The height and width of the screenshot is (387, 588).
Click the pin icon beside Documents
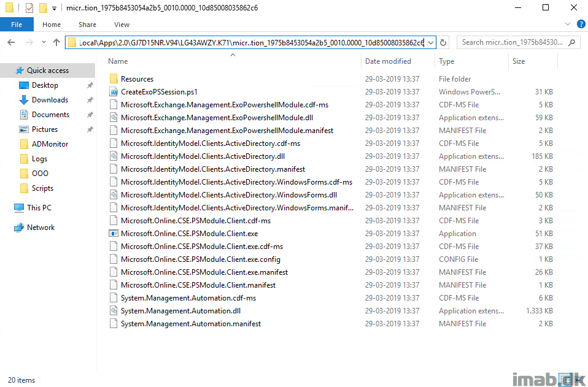(90, 115)
